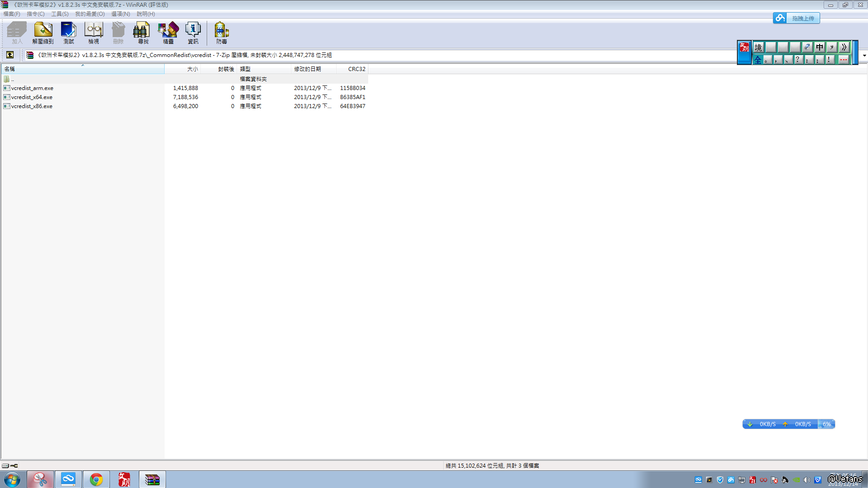Screen dimensions: 868x488
Task: Click the blue shield security tray icon
Action: (x=720, y=480)
